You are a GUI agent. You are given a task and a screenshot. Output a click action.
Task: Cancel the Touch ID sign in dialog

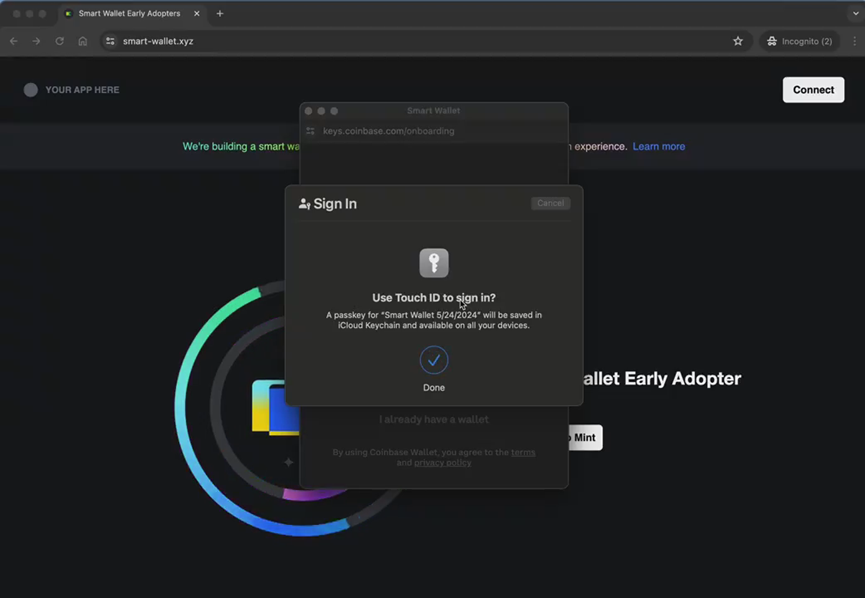pyautogui.click(x=551, y=203)
